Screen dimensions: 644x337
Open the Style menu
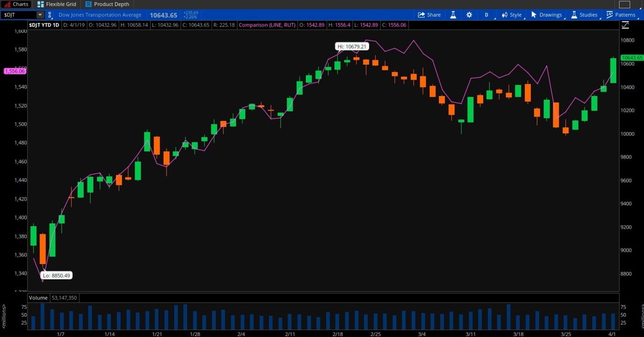[x=512, y=15]
